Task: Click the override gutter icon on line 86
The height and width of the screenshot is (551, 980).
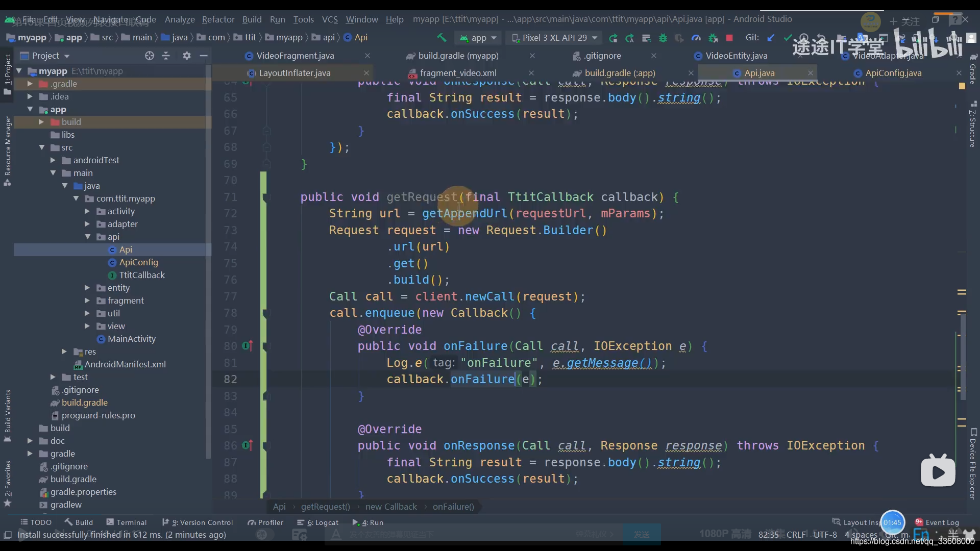Action: coord(247,445)
